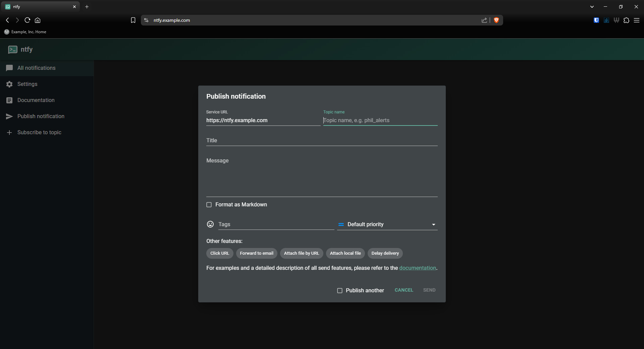Screen dimensions: 644x349
Task: Expand the tab search chevron in title bar
Action: [592, 7]
